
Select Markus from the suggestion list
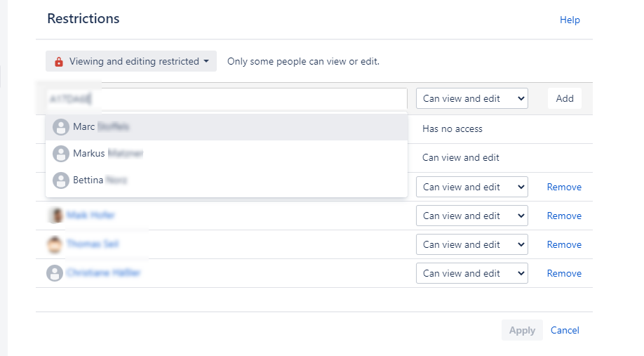tap(227, 153)
